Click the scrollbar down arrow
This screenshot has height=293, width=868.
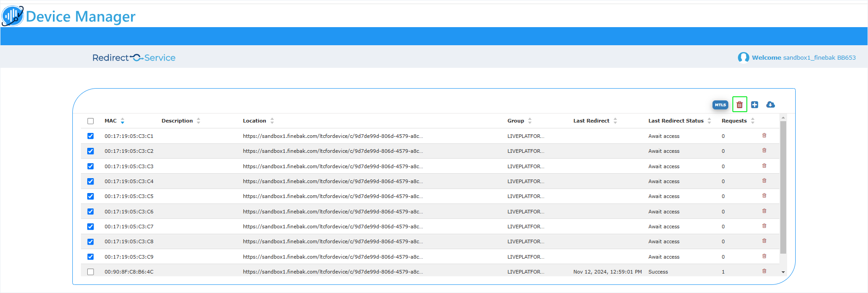(x=783, y=272)
